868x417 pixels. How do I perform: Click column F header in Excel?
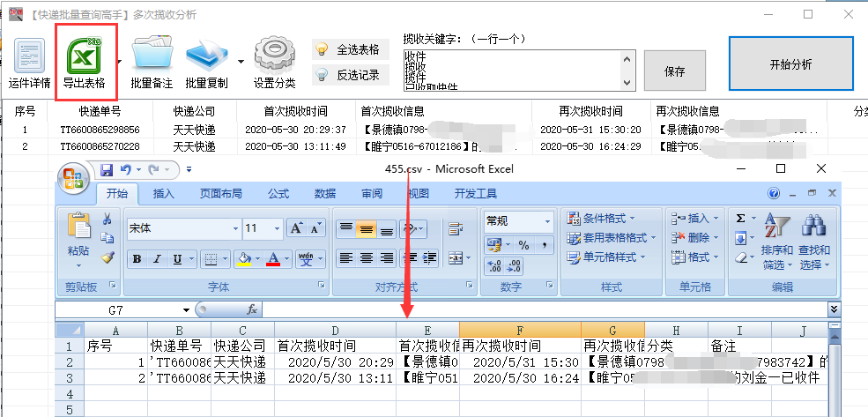520,331
